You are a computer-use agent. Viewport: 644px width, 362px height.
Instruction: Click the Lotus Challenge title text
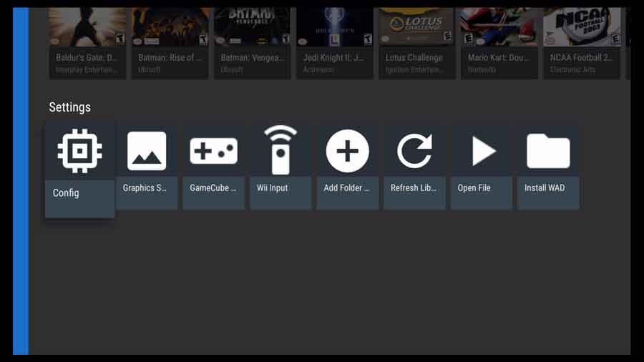click(x=414, y=58)
